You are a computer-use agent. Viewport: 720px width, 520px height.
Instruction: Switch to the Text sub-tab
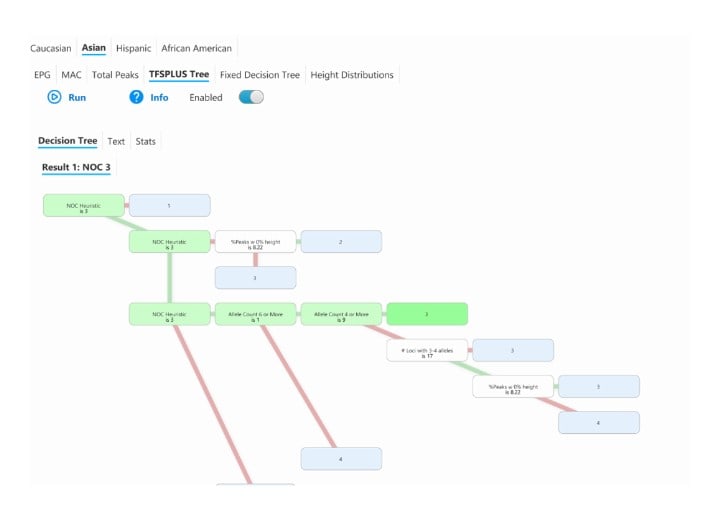tap(116, 141)
